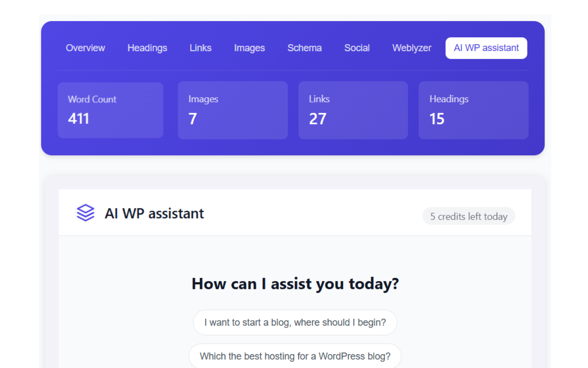Image resolution: width=588 pixels, height=368 pixels.
Task: Check the 5 credits left today badge
Action: point(468,216)
